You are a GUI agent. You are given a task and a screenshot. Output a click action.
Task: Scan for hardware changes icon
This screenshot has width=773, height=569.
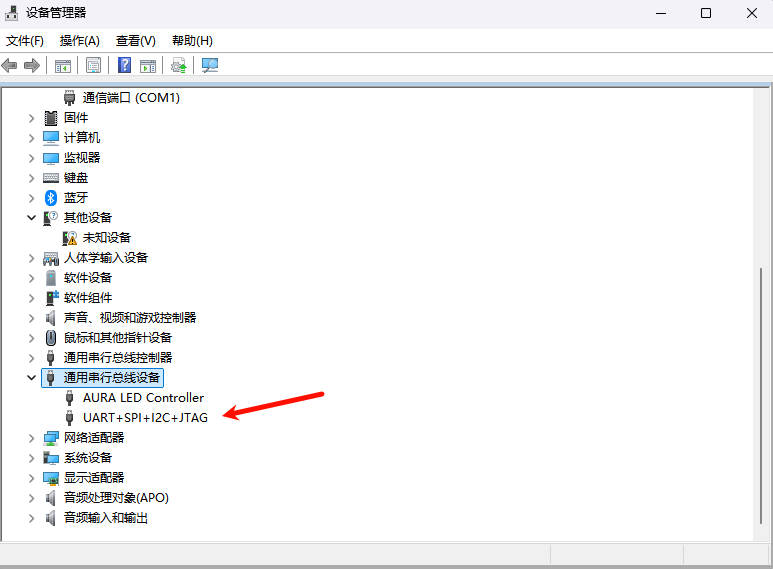(210, 65)
